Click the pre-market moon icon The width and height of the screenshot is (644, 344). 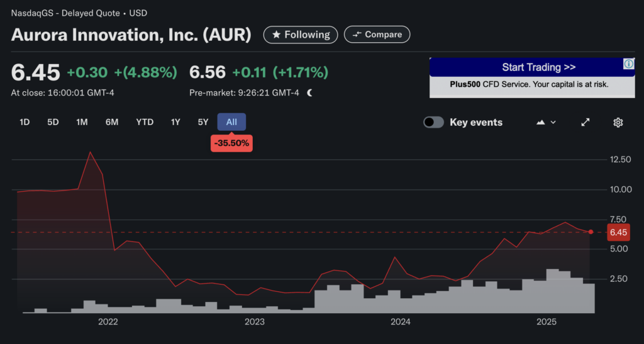point(309,93)
